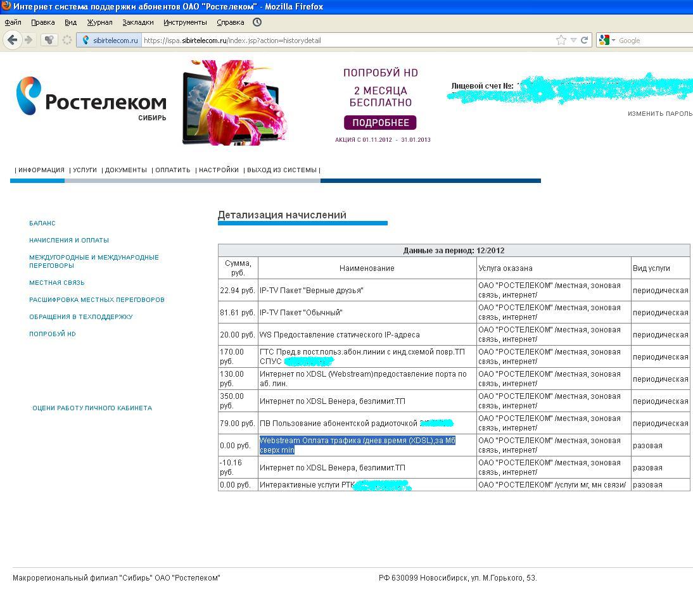Open the Журнал browser menu
Viewport: 693px width, 616px height.
(x=99, y=22)
